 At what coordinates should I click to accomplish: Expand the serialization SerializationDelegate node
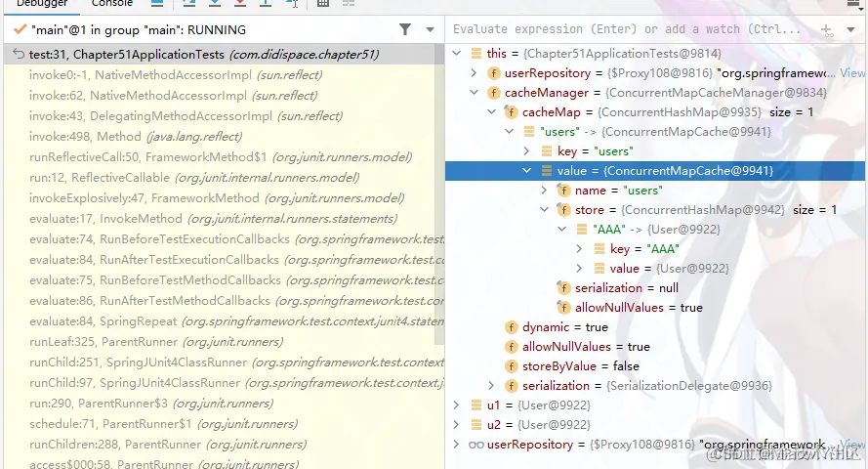(x=491, y=386)
